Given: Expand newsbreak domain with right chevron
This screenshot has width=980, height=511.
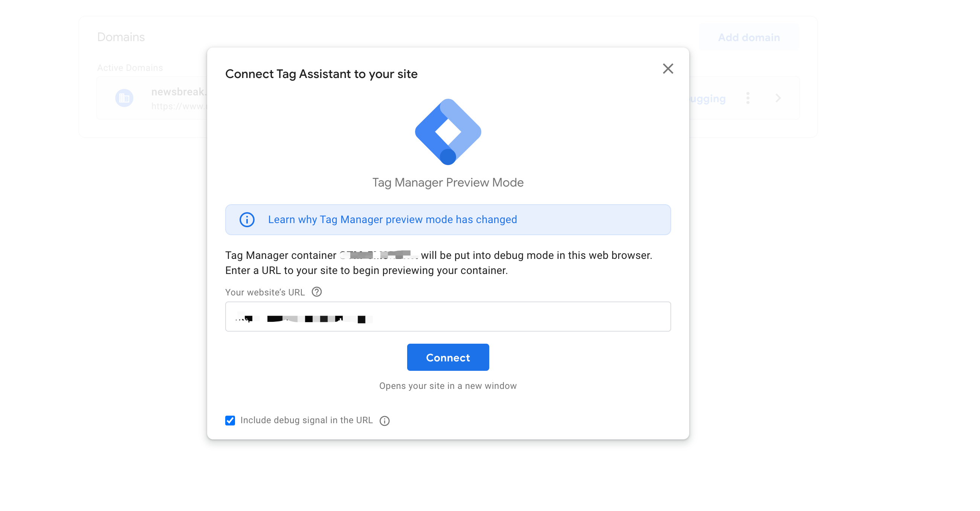Looking at the screenshot, I should 778,98.
